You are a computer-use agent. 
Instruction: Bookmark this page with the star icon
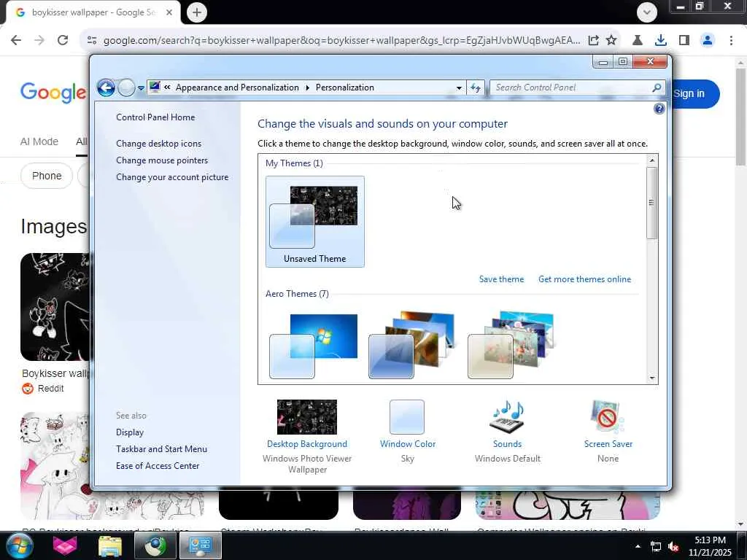point(611,40)
